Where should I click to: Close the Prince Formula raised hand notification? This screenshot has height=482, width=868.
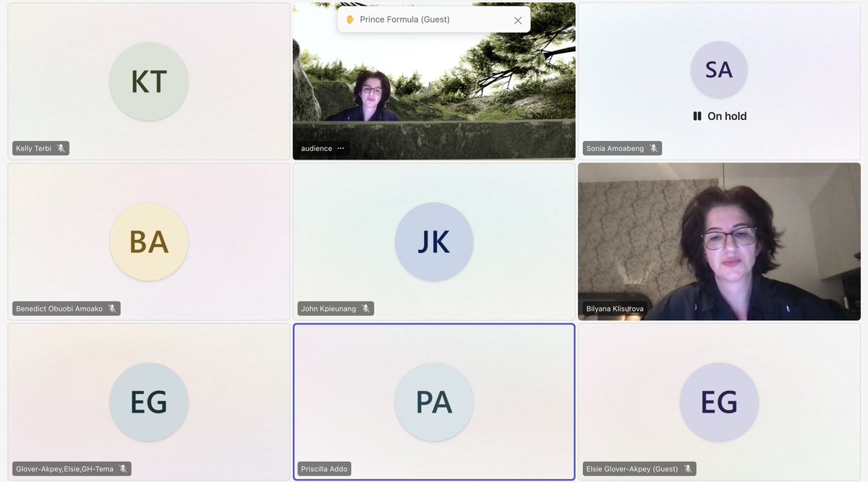(518, 20)
